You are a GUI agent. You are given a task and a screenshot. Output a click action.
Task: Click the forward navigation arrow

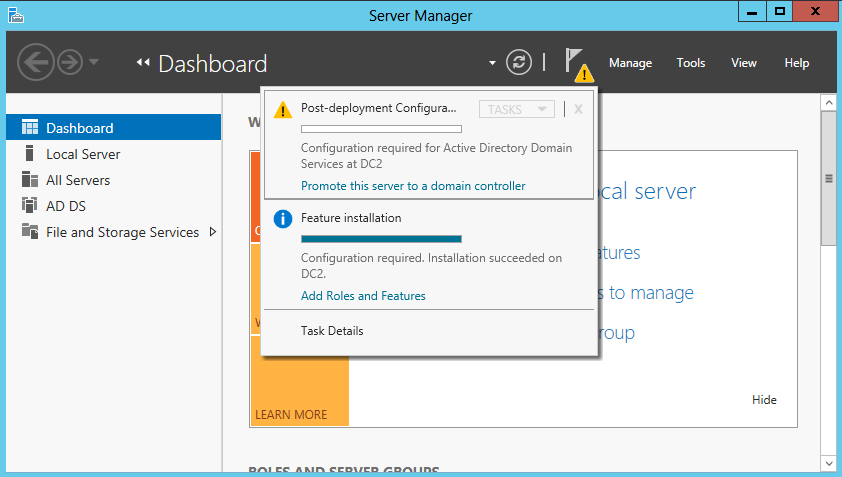click(70, 62)
